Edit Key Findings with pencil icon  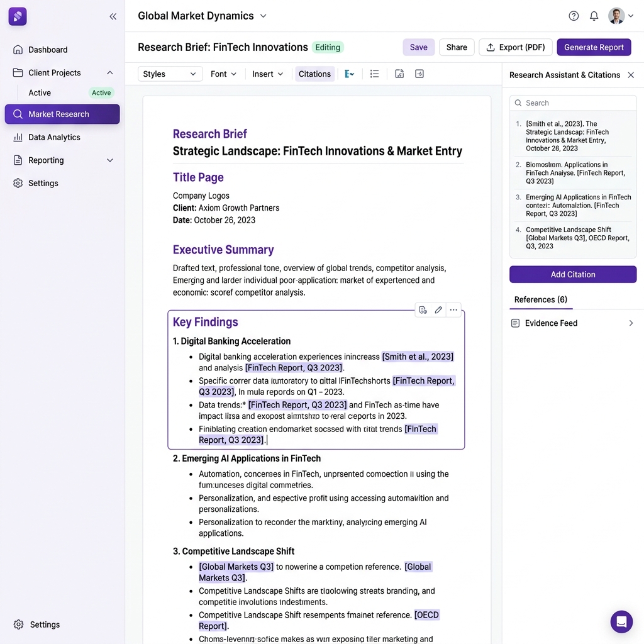[x=438, y=310]
